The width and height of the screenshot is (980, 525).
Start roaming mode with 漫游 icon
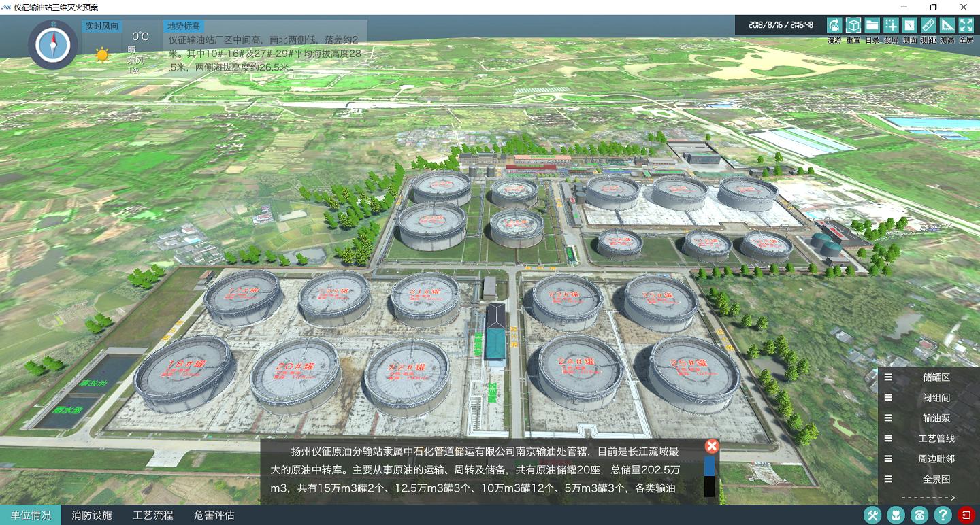[x=834, y=25]
